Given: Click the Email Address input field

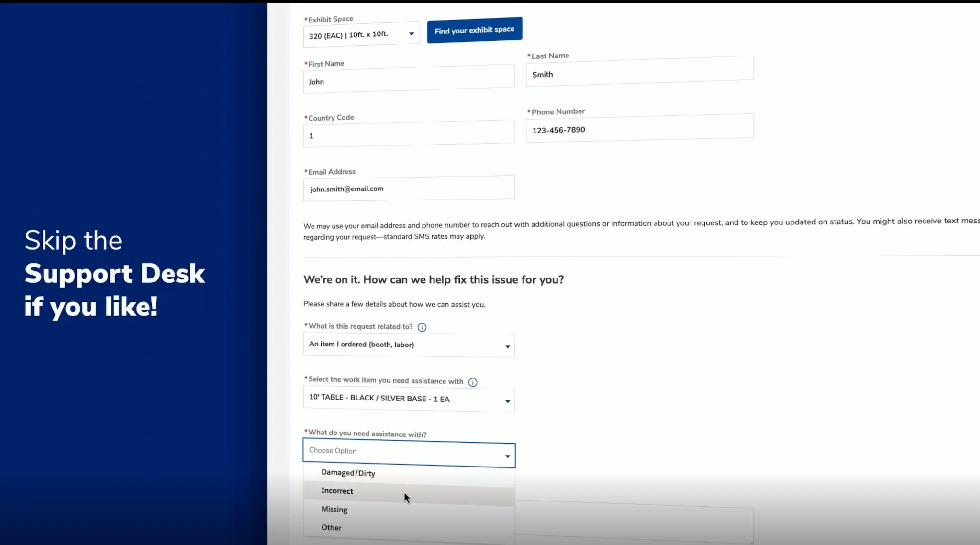Looking at the screenshot, I should pyautogui.click(x=409, y=188).
